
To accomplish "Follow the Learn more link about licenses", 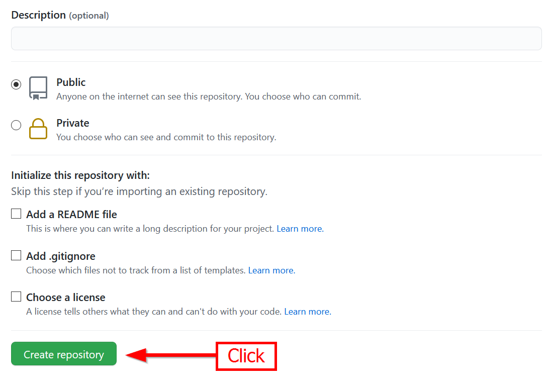I will pos(307,312).
